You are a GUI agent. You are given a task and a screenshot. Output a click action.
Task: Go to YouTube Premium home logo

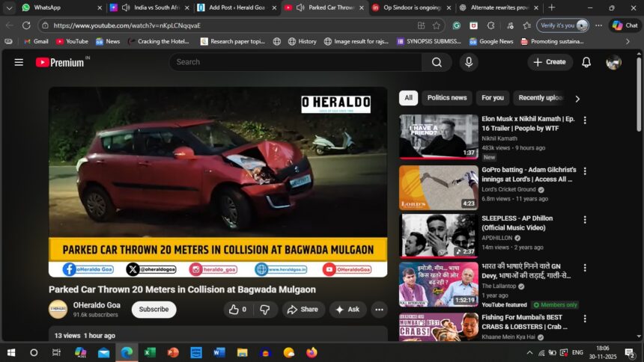click(x=60, y=62)
